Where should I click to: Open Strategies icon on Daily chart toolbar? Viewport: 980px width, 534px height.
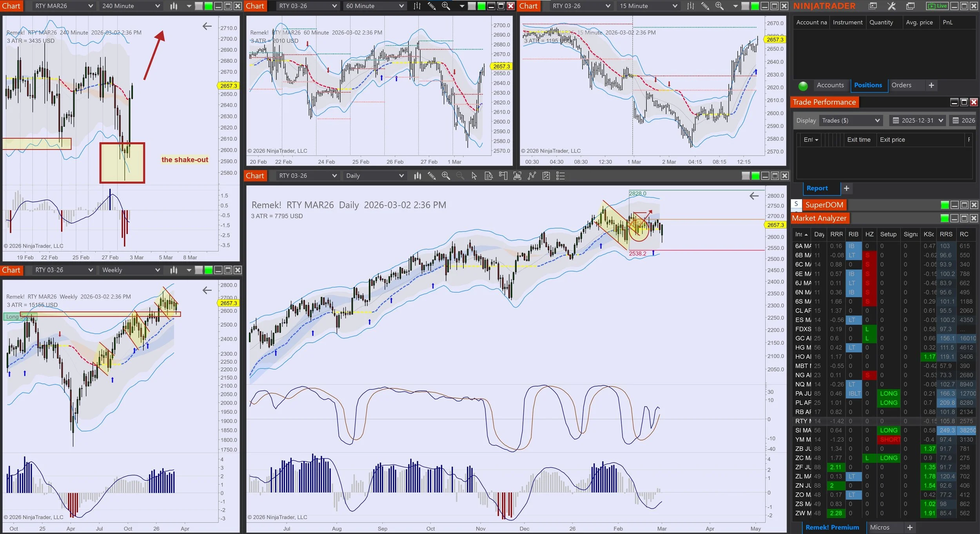pyautogui.click(x=546, y=176)
